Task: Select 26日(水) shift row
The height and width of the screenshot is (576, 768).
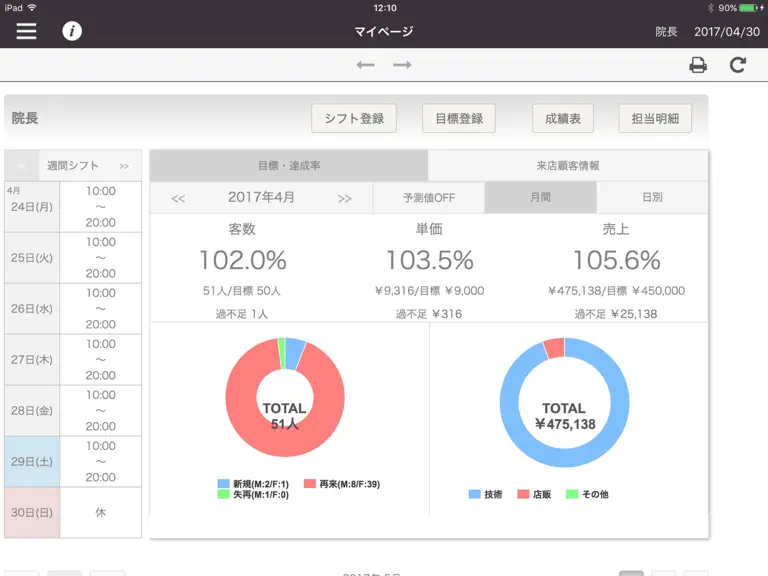Action: point(73,309)
